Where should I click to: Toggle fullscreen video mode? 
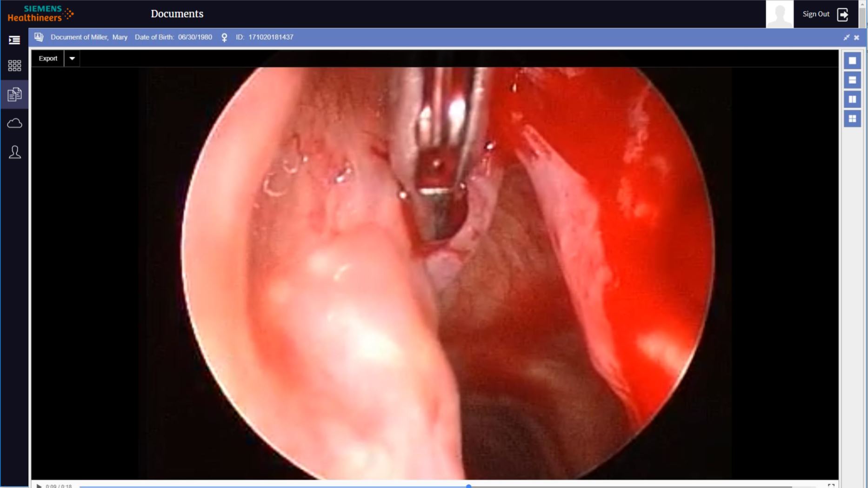point(831,485)
